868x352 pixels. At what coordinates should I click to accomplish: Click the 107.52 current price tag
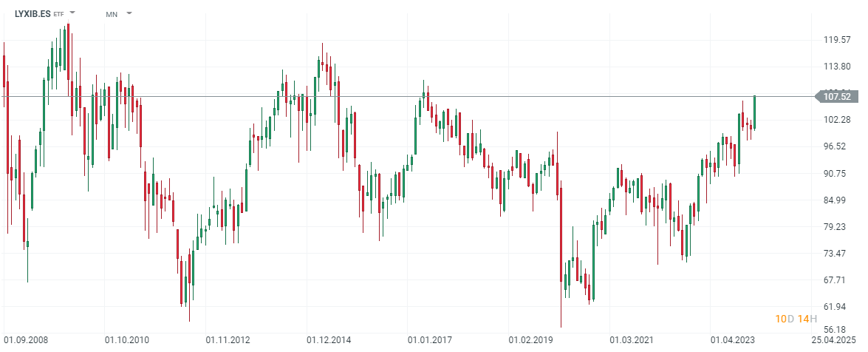(x=837, y=96)
